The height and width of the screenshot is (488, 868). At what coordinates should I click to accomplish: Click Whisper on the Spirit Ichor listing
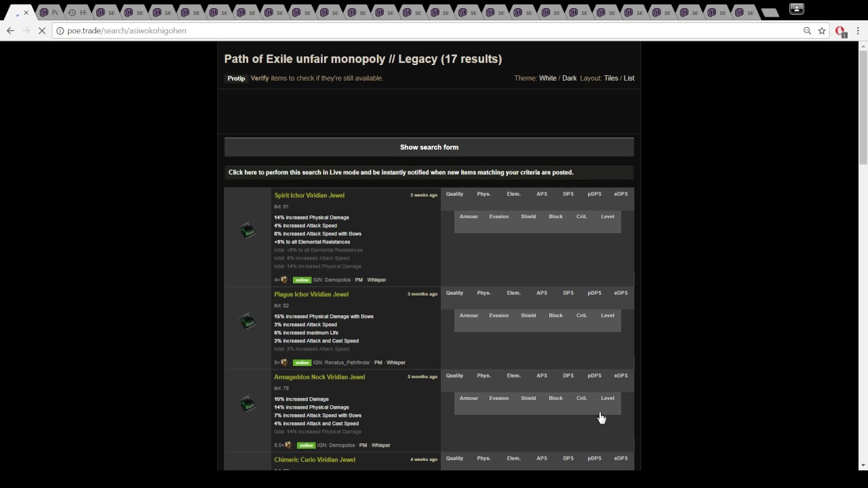(376, 280)
